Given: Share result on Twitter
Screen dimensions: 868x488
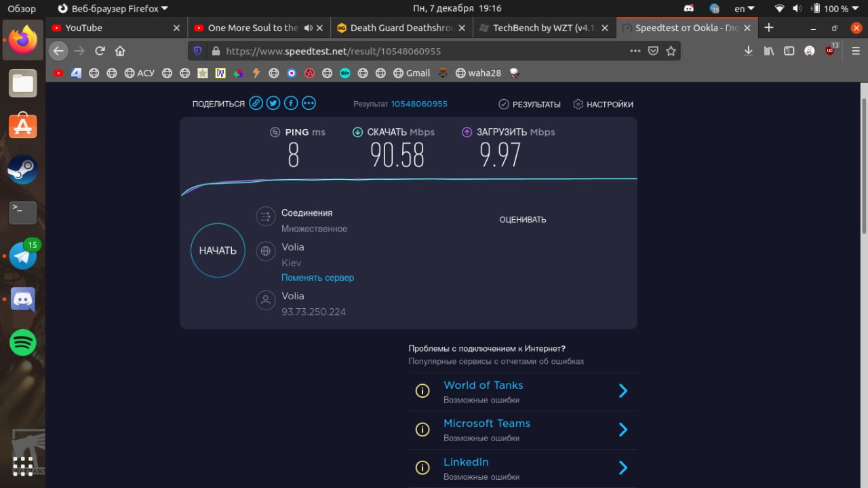Looking at the screenshot, I should pos(273,103).
